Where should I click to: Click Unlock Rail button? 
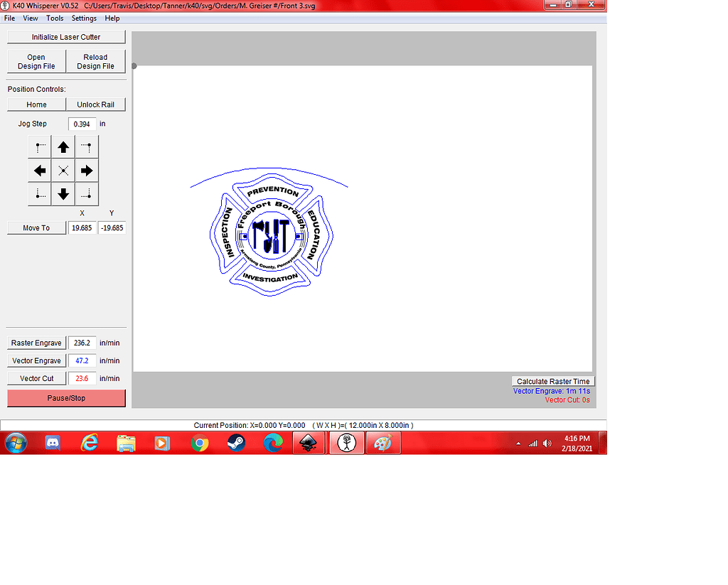coord(96,104)
